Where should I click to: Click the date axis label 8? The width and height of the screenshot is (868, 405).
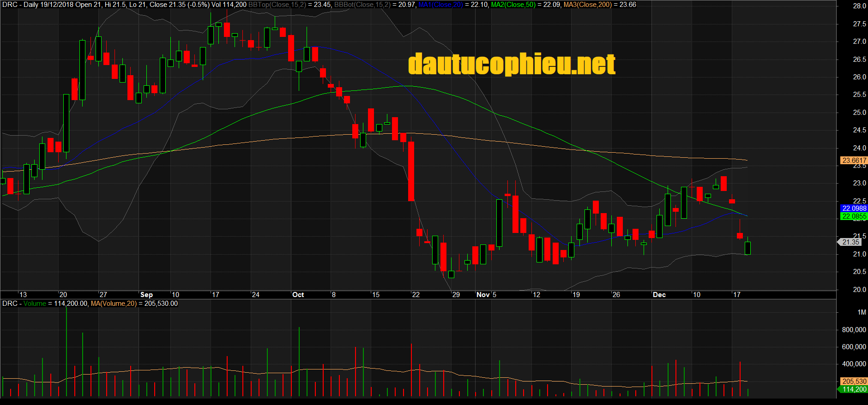coord(334,295)
